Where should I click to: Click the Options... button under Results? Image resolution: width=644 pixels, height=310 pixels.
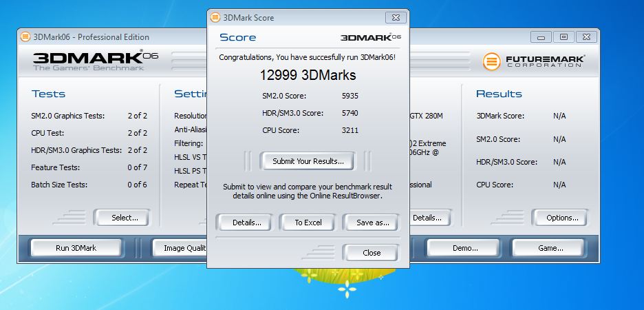[562, 218]
